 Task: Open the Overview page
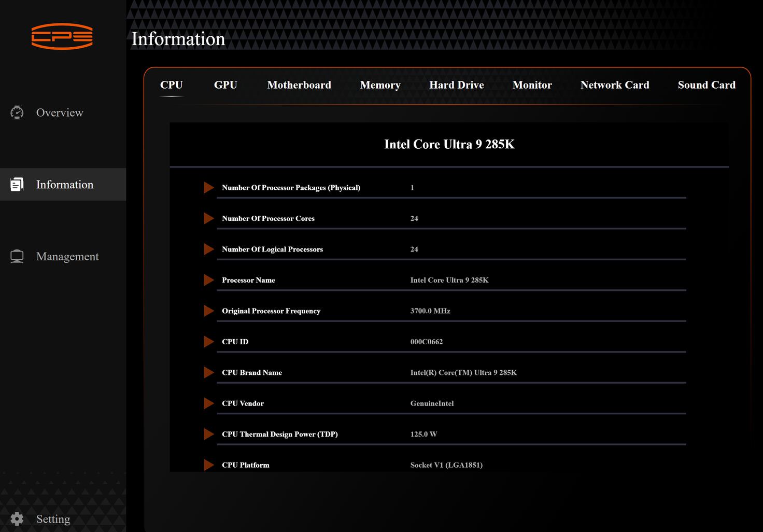(60, 113)
